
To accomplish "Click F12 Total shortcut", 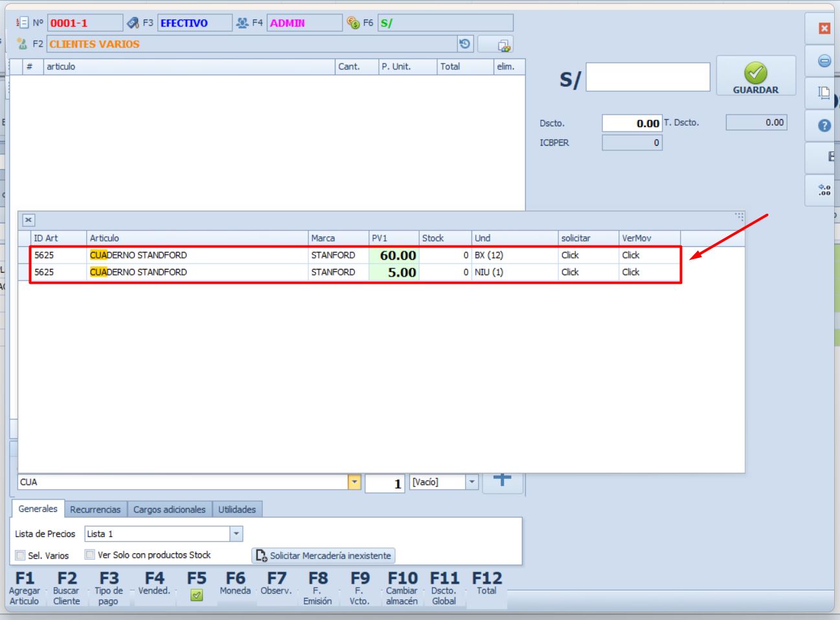I will 486,583.
